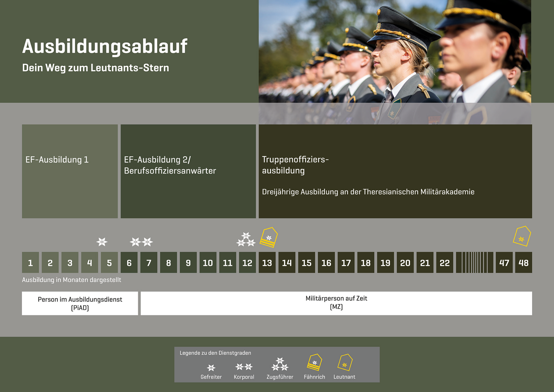This screenshot has height=392, width=554.
Task: Click the Gefreiter icon in the legend
Action: (x=211, y=367)
